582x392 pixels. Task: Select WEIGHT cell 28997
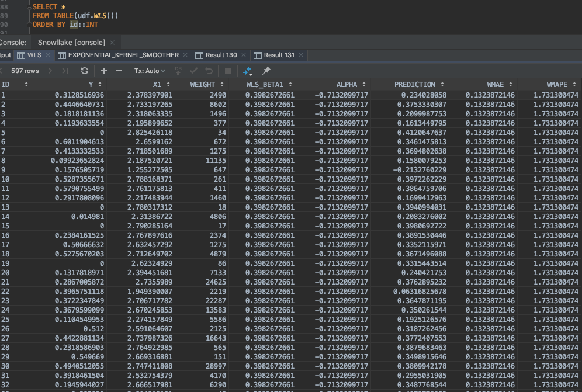point(216,366)
